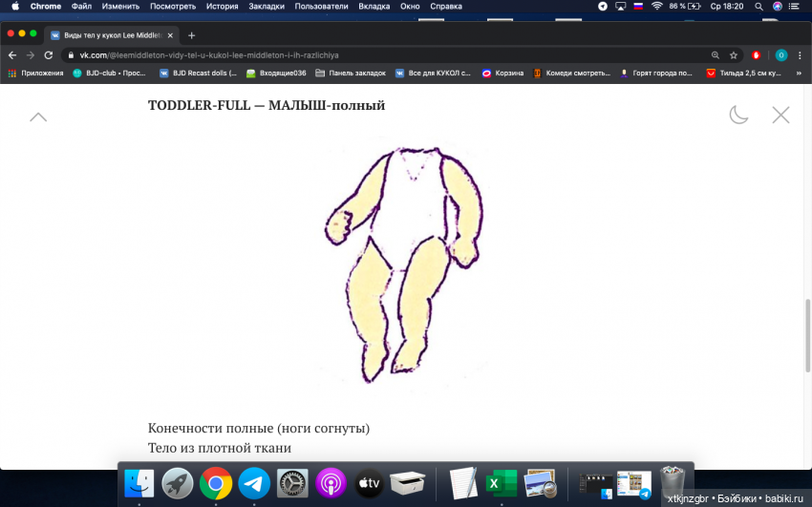Open a new browser tab
The image size is (812, 507).
tap(191, 35)
